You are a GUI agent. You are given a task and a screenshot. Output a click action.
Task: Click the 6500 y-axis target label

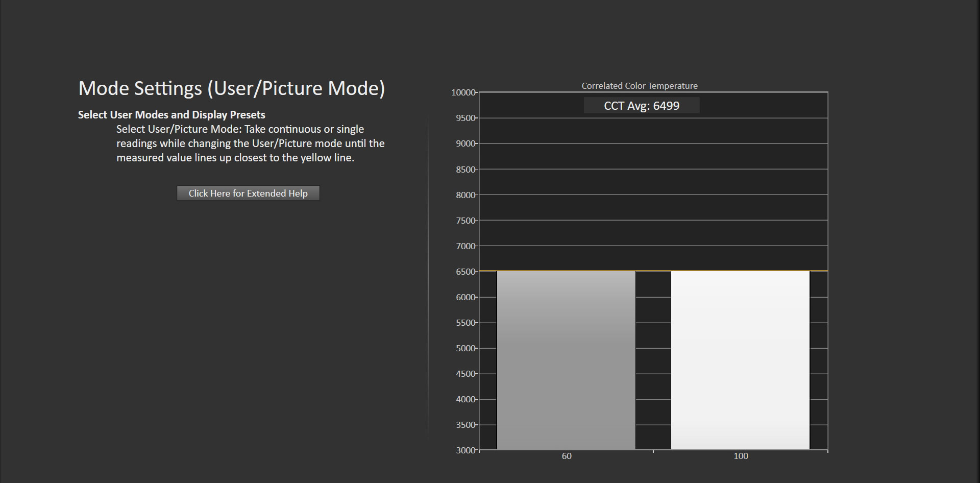(465, 272)
